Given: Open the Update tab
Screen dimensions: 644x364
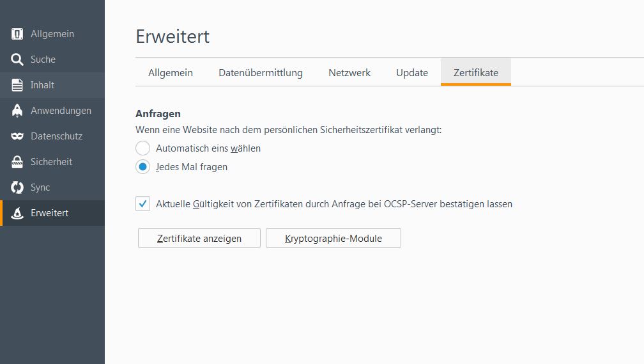Looking at the screenshot, I should 412,73.
